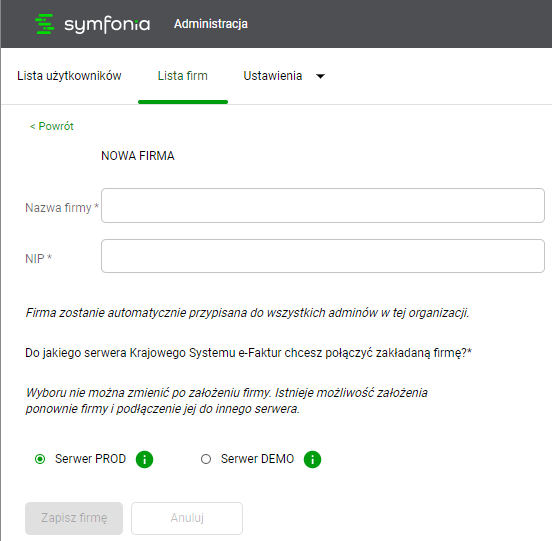Click the green Symfonia logo icon
This screenshot has width=552, height=541.
point(45,24)
